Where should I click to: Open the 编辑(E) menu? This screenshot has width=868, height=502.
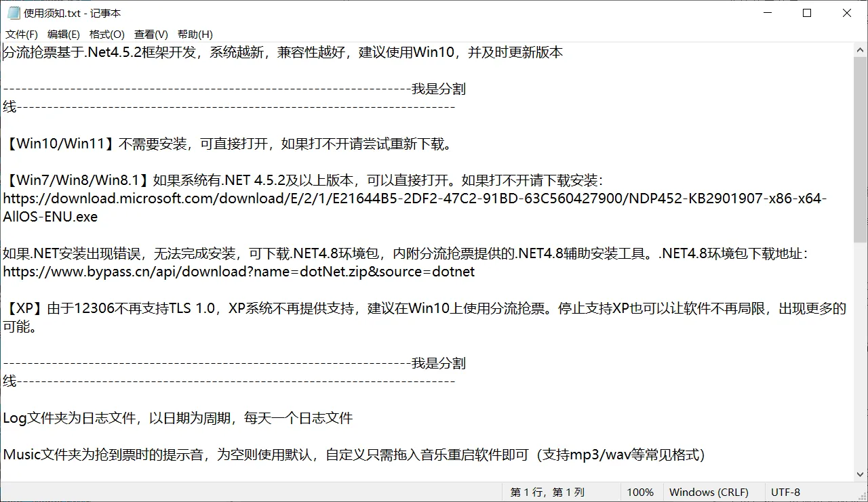(64, 35)
